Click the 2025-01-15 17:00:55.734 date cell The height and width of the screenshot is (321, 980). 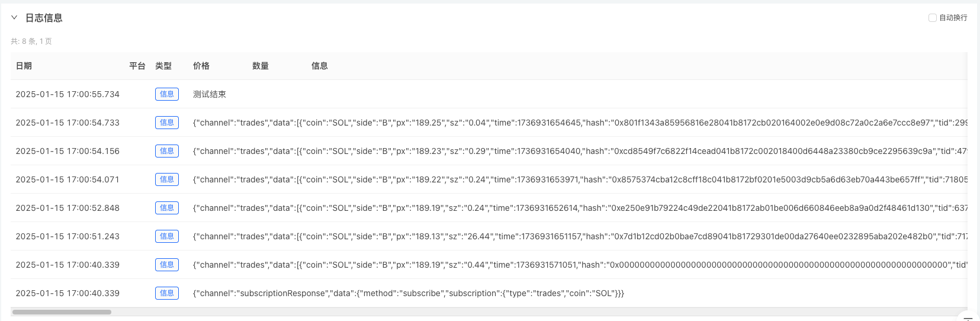click(x=68, y=94)
